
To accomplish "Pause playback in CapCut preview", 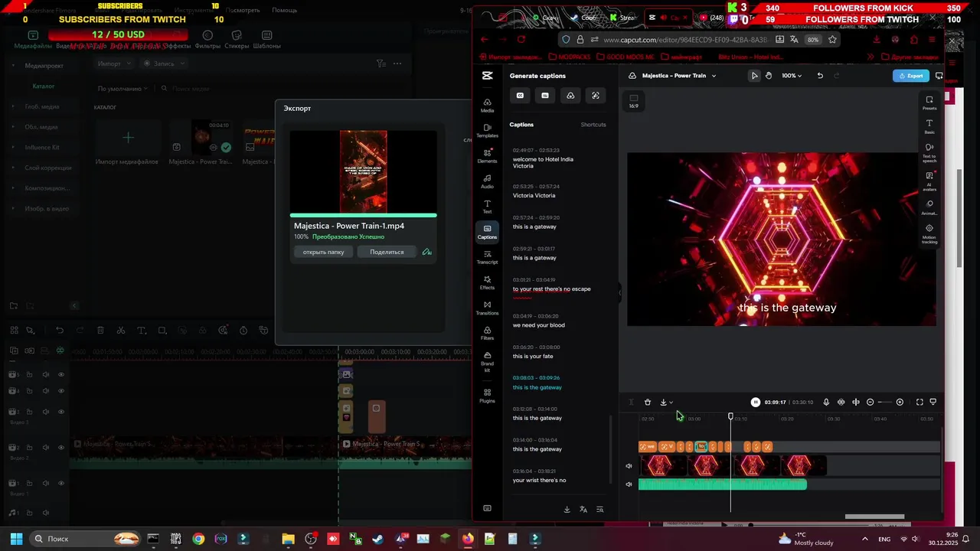I will 756,403.
